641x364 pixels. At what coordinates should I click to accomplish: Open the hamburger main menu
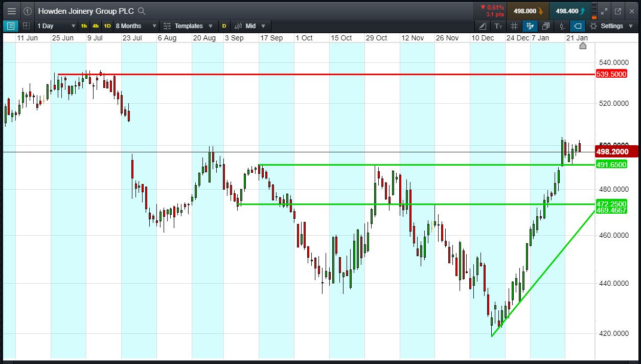tap(12, 11)
